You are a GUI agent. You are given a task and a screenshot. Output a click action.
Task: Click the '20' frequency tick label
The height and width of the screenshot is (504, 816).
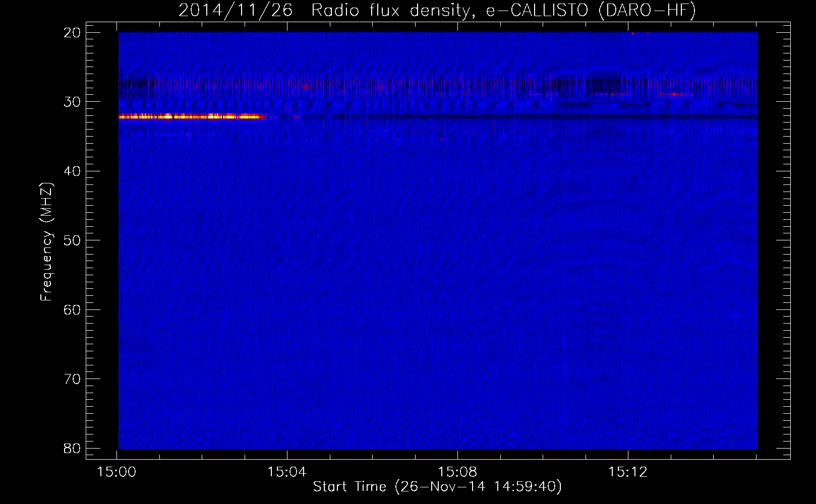(72, 33)
